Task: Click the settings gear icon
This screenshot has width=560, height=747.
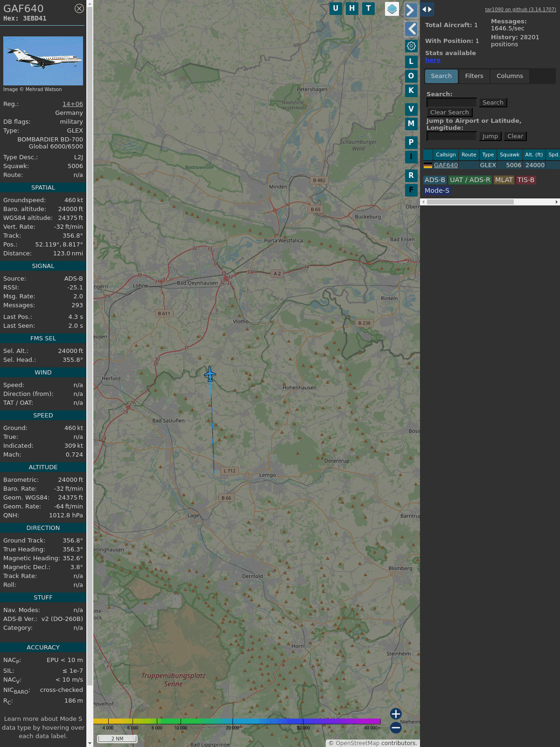Action: 411,46
